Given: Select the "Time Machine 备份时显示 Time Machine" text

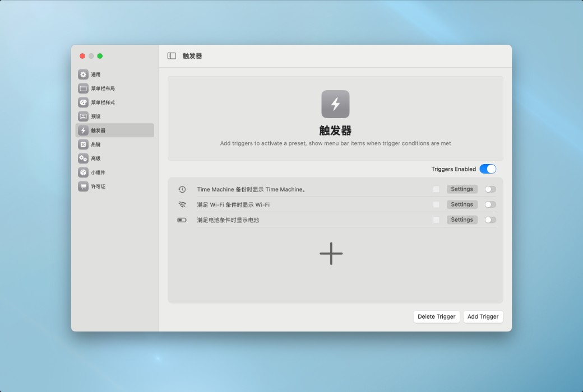Looking at the screenshot, I should click(251, 189).
